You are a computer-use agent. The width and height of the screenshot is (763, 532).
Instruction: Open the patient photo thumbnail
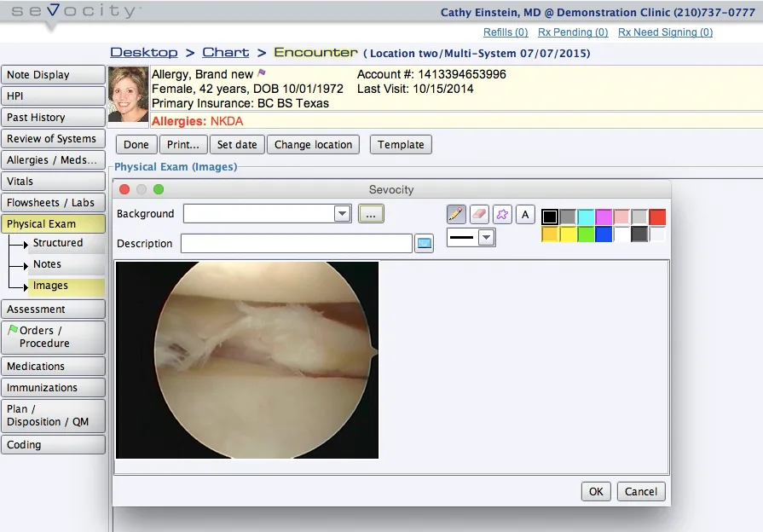pos(128,94)
